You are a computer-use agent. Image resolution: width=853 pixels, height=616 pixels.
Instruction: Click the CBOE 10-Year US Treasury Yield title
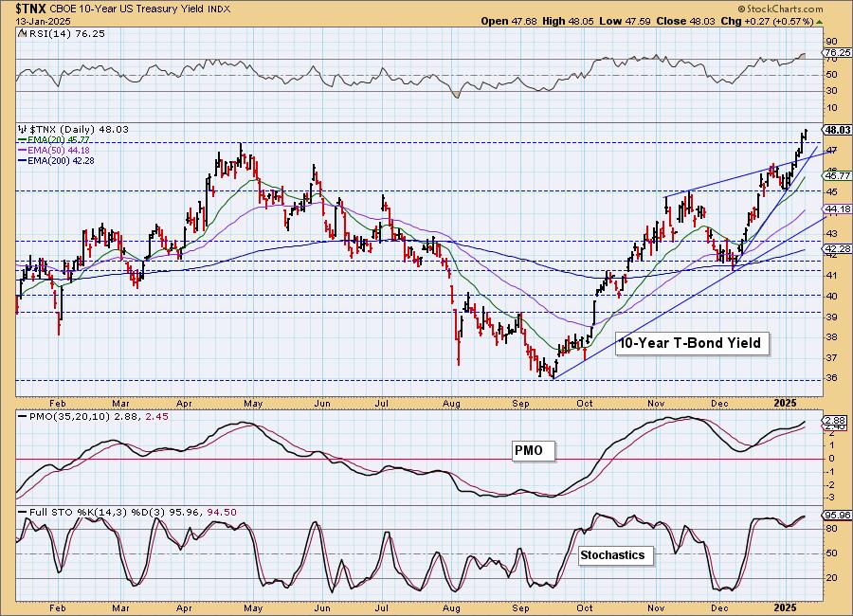point(128,9)
